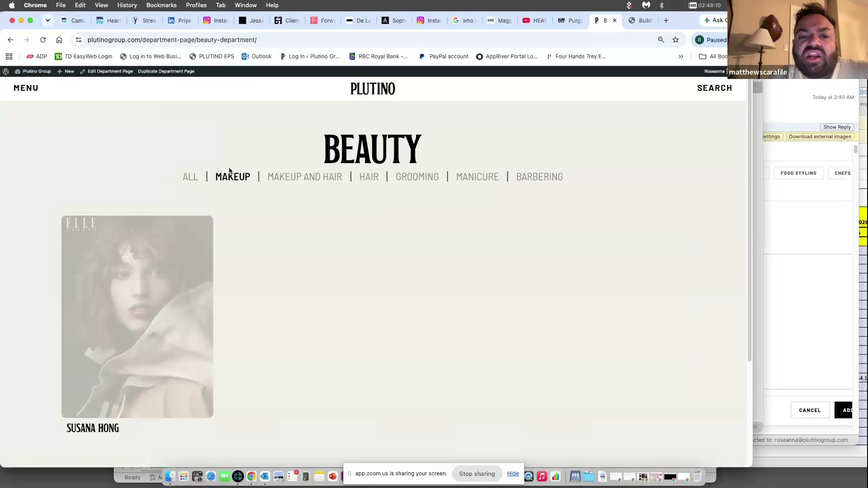Viewport: 868px width, 488px height.
Task: Open the WordPress logo menu in the admin bar
Action: (6, 71)
